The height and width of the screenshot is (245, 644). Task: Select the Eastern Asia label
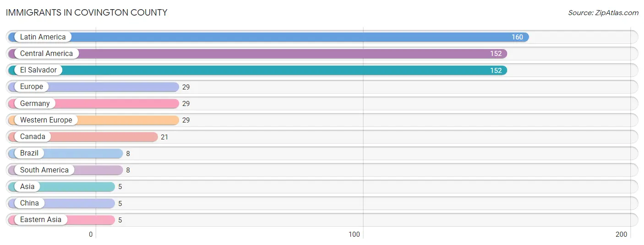(x=41, y=220)
